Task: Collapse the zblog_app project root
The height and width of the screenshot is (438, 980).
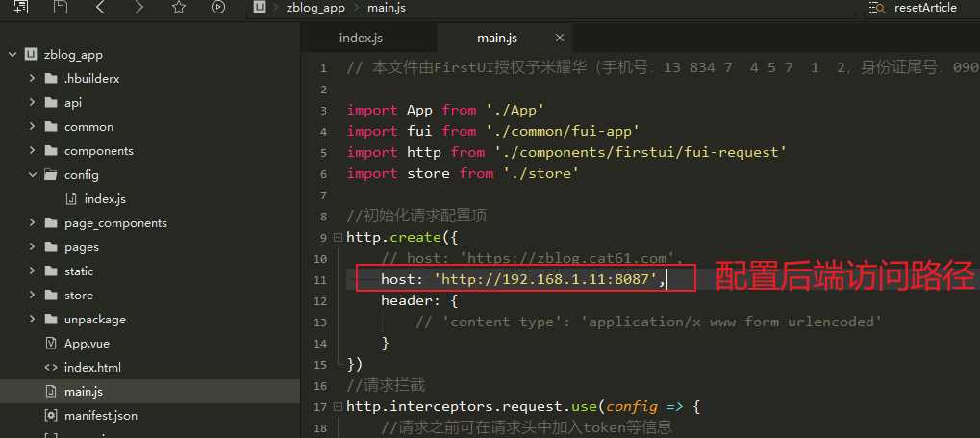Action: [13, 55]
